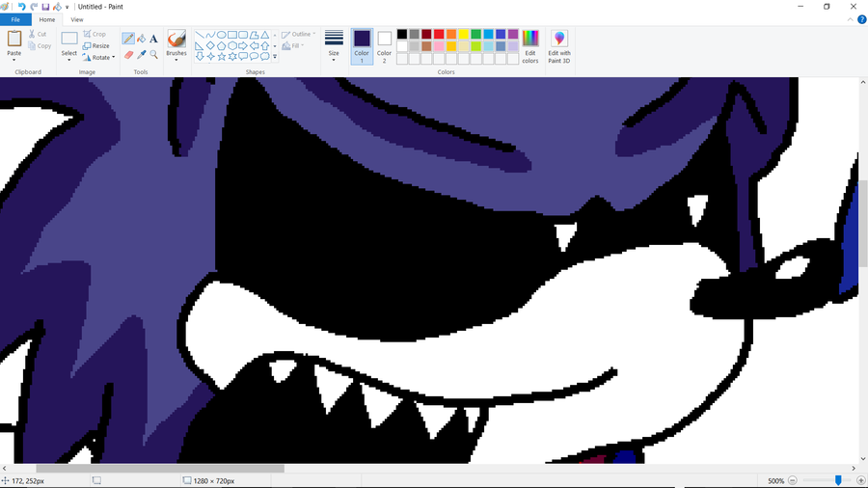Choose the Curve shape
Viewport: 868px width, 488px height.
tap(210, 35)
